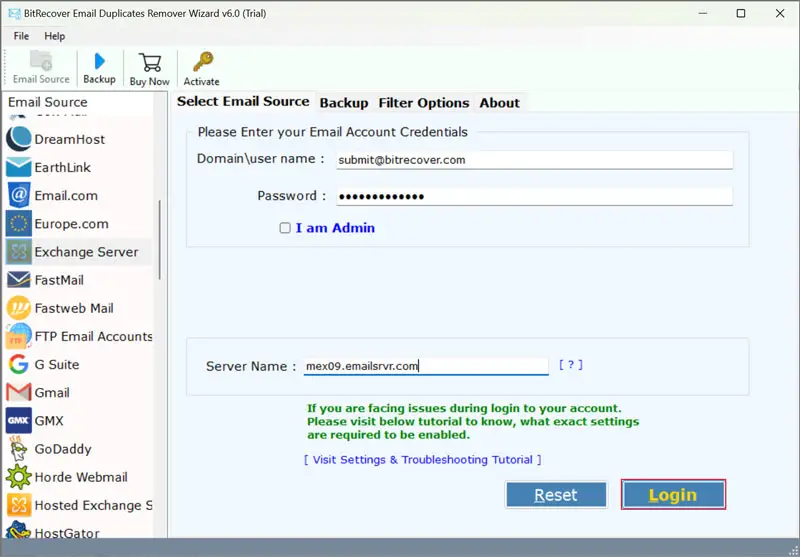Select the Horde Webmail gear icon
800x557 pixels.
[x=19, y=477]
